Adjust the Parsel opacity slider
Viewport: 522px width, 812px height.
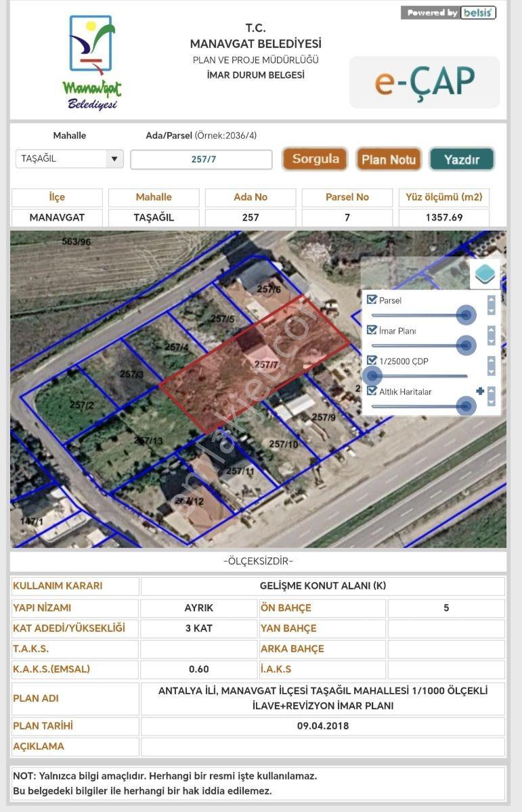pos(465,315)
